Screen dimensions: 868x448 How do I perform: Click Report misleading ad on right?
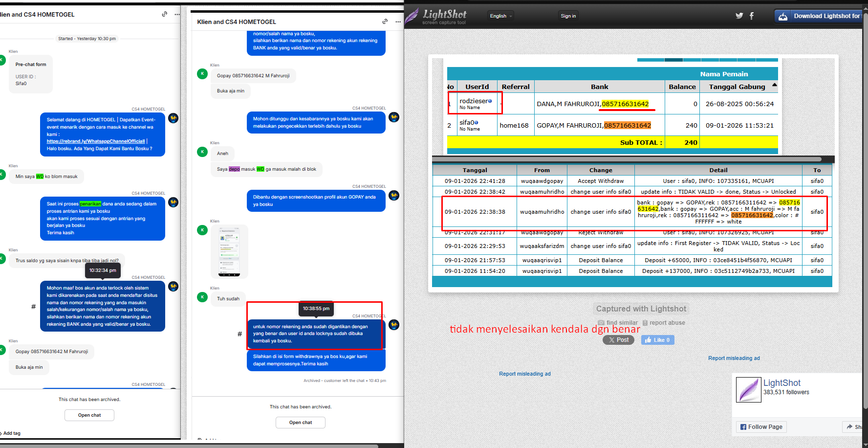[x=734, y=358]
